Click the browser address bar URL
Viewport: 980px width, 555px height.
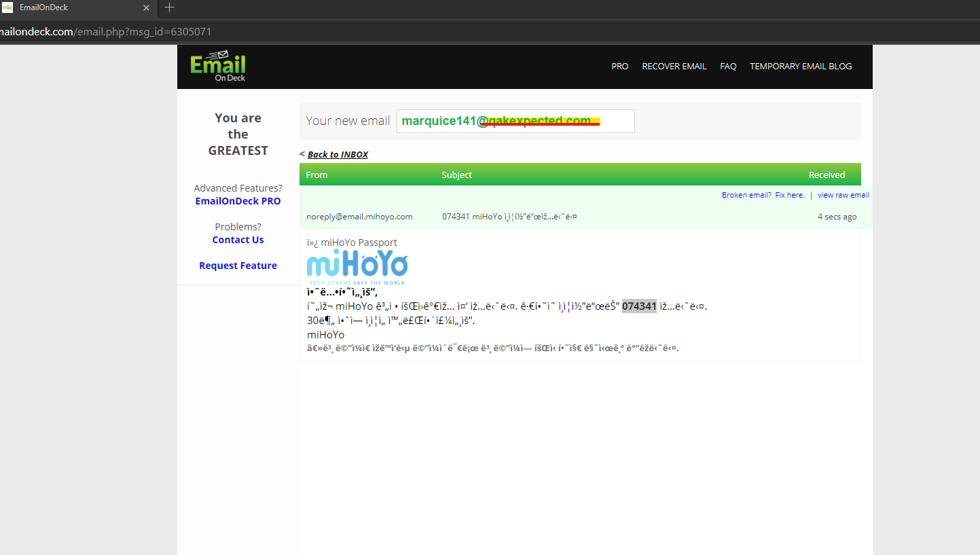[105, 32]
